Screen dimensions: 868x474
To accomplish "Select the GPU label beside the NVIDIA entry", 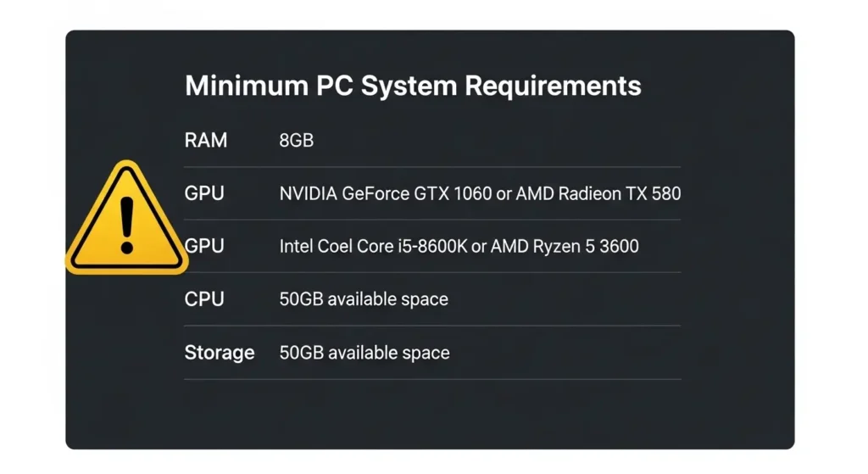I will point(204,193).
